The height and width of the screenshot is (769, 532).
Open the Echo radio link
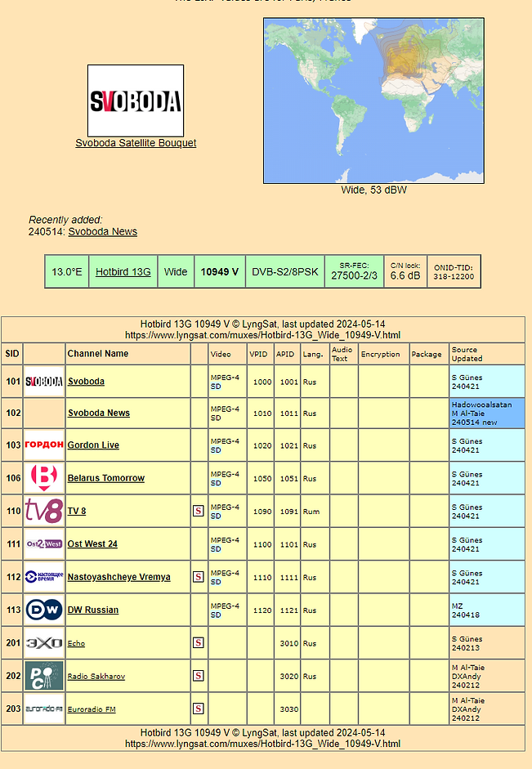(76, 643)
